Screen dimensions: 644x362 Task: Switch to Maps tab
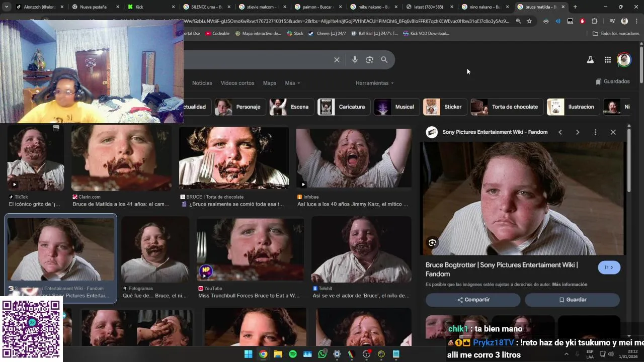click(x=270, y=83)
